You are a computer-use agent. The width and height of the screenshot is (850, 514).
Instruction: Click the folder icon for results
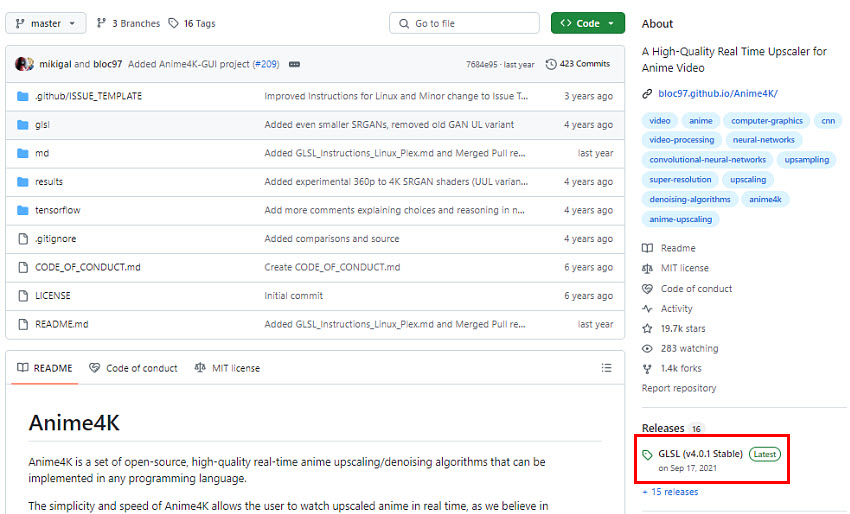pyautogui.click(x=23, y=182)
